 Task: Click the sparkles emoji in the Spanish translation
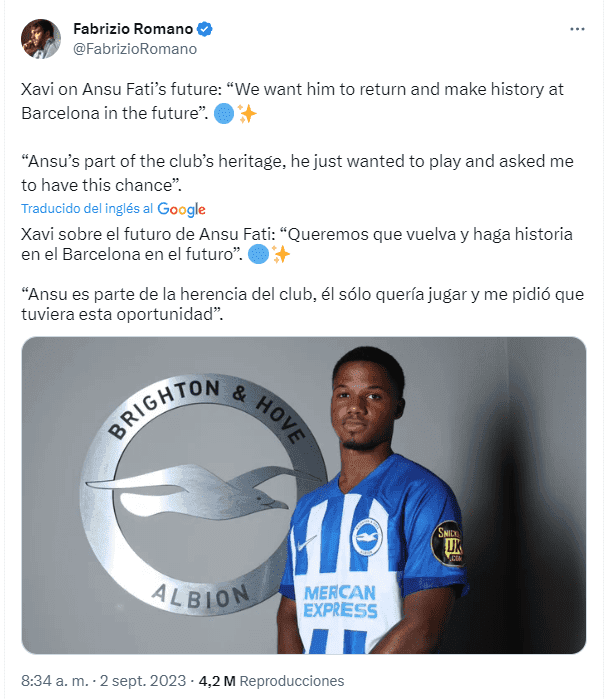[281, 255]
